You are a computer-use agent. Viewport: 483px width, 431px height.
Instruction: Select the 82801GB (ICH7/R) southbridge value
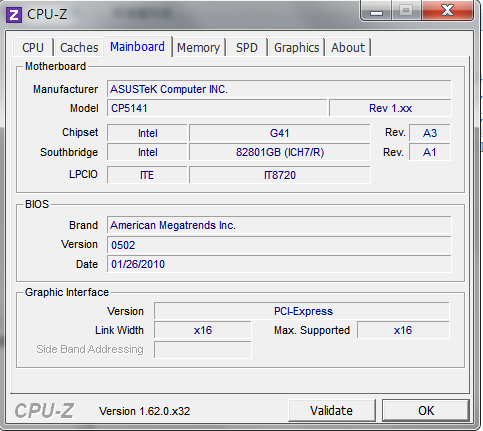280,152
